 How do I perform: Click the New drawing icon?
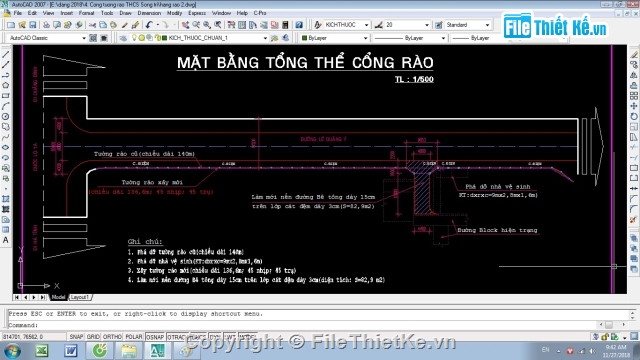(11, 25)
